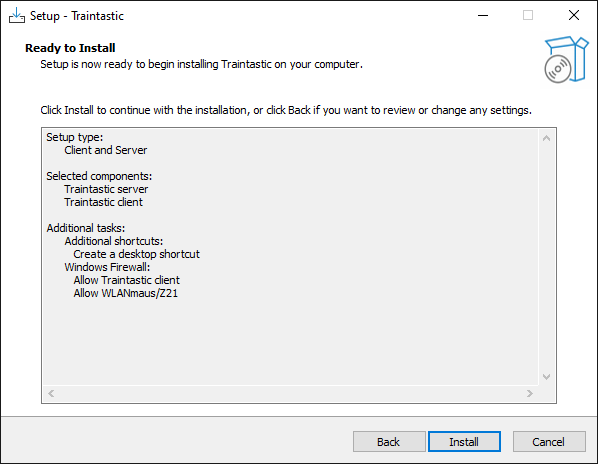598x464 pixels.
Task: Click the 'Ready to Install' heading
Action: [70, 48]
